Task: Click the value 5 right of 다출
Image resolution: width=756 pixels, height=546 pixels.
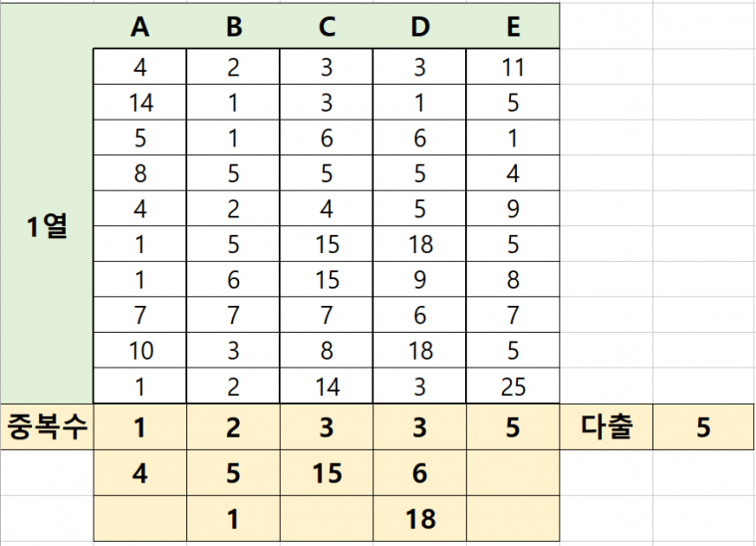Action: tap(703, 427)
